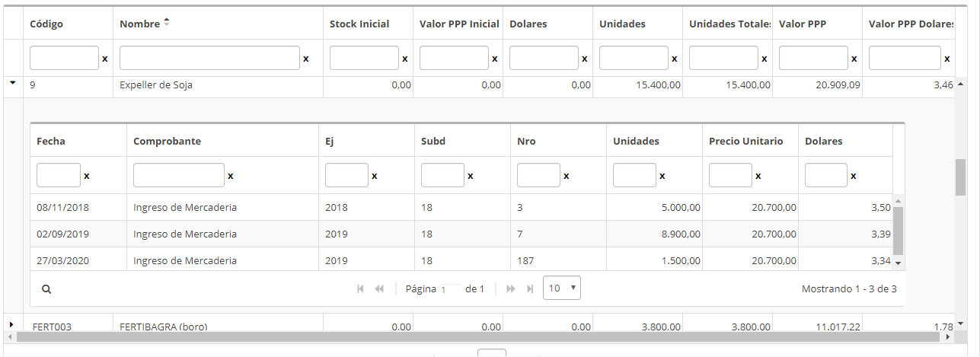Go to previous page of subgrid
Viewport: 980px width, 357px height.
[x=379, y=289]
